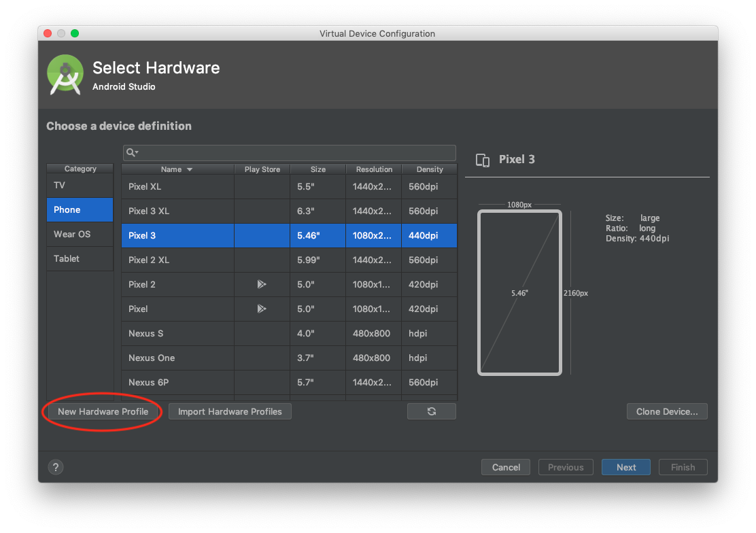Cancel the virtual device configuration
This screenshot has width=756, height=533.
coord(506,467)
